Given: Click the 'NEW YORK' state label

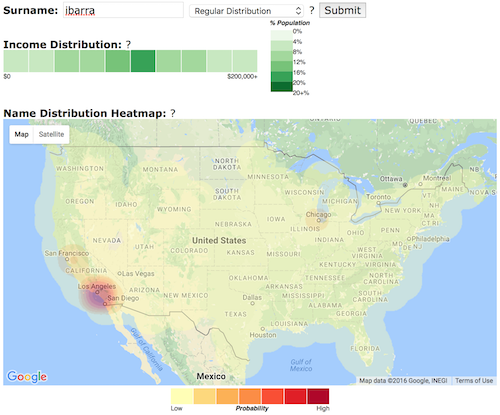Looking at the screenshot, I should pyautogui.click(x=403, y=211).
